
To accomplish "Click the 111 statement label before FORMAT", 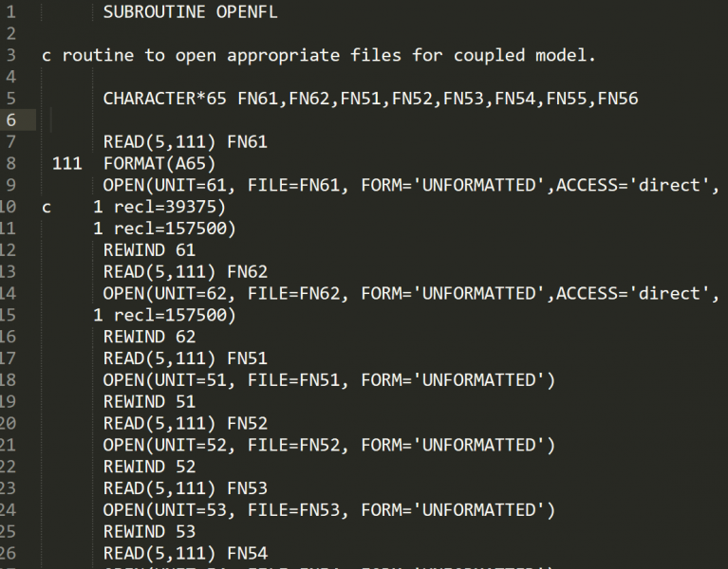I will click(66, 163).
